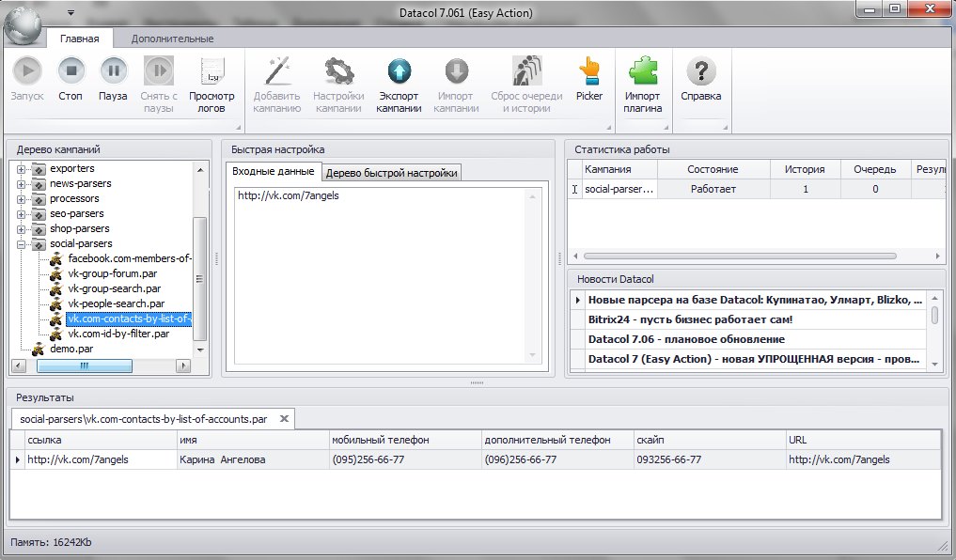The width and height of the screenshot is (956, 560).
Task: Select vk.com-id-by-filter.par campaign
Action: tap(118, 334)
